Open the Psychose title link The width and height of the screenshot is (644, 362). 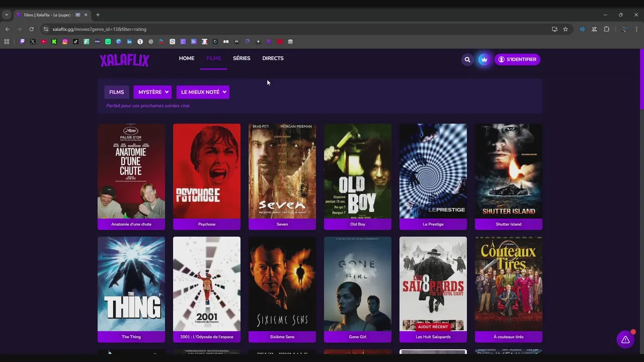coord(207,224)
